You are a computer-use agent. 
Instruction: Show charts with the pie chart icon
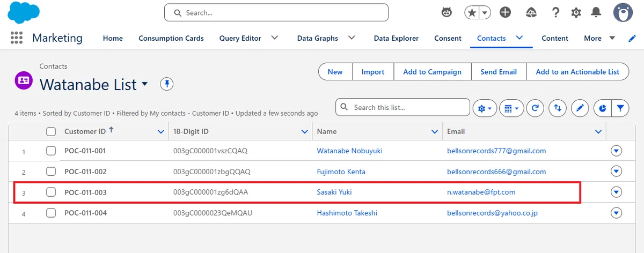(603, 108)
